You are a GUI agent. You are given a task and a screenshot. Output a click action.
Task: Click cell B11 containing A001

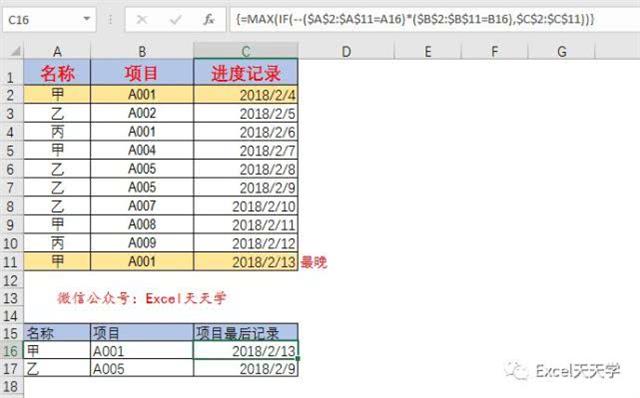142,262
